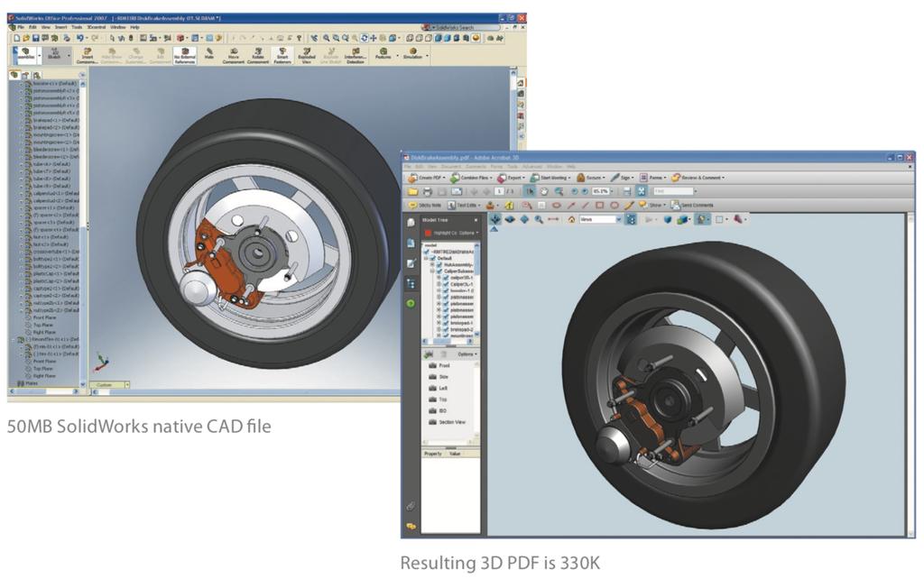Open the Secure dropdown in Acrobat
This screenshot has height=588, width=924.
tap(590, 178)
